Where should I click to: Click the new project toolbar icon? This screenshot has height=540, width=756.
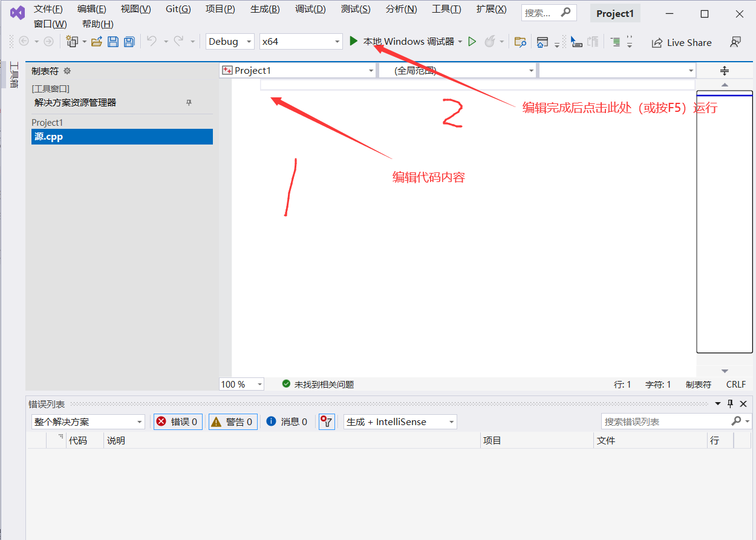[73, 42]
